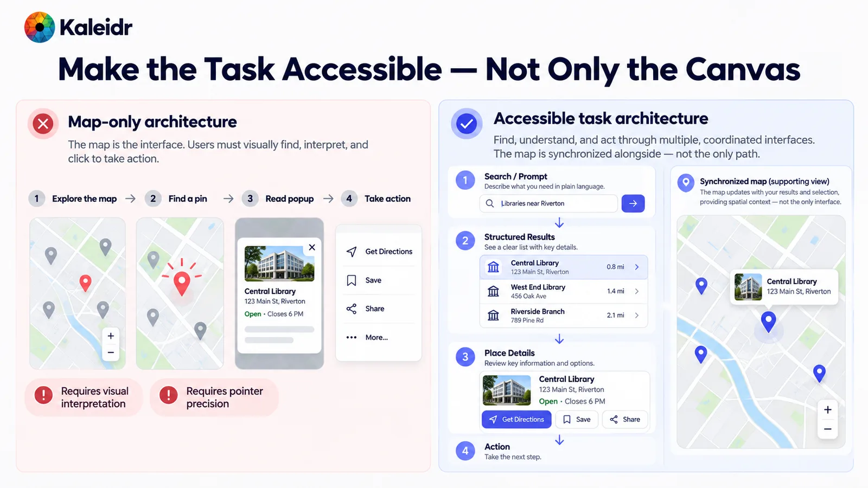
Task: Select the red pin on the Explore the map preview
Action: [x=85, y=282]
